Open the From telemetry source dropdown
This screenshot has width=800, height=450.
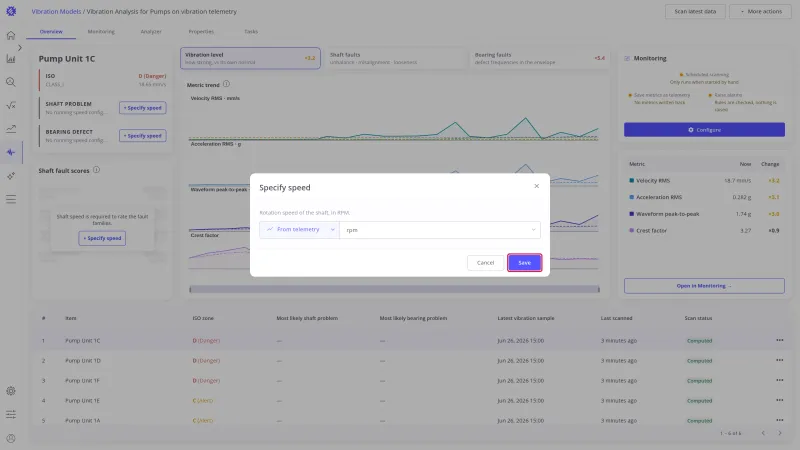(299, 230)
